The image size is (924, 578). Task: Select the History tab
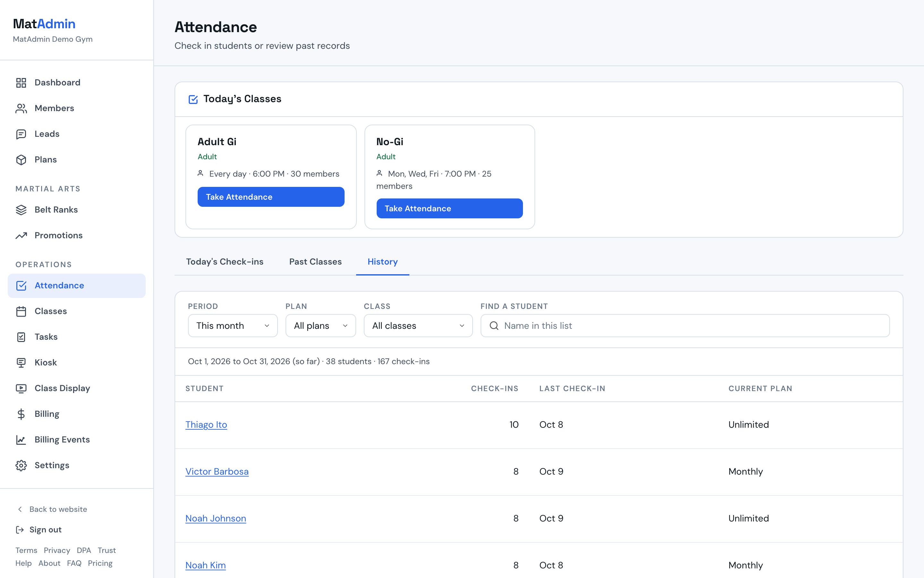pyautogui.click(x=382, y=262)
